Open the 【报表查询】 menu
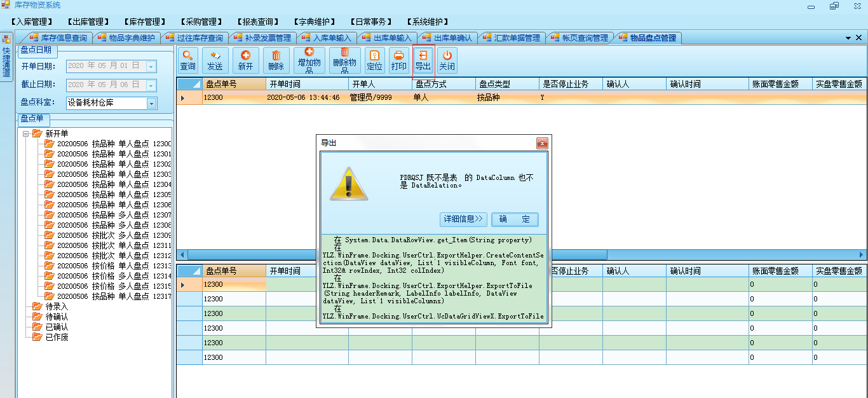The width and height of the screenshot is (868, 398). tap(258, 22)
